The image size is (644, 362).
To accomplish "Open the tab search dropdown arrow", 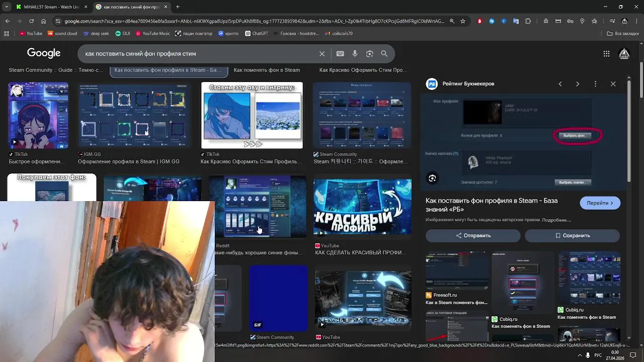I will point(6,7).
